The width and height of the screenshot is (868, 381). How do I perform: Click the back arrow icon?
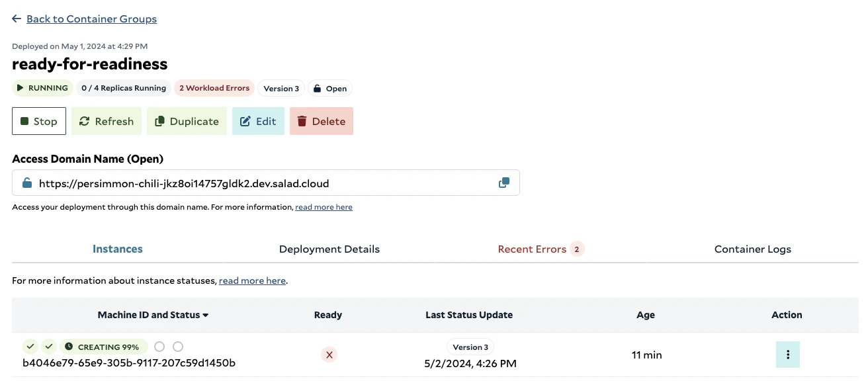click(17, 19)
